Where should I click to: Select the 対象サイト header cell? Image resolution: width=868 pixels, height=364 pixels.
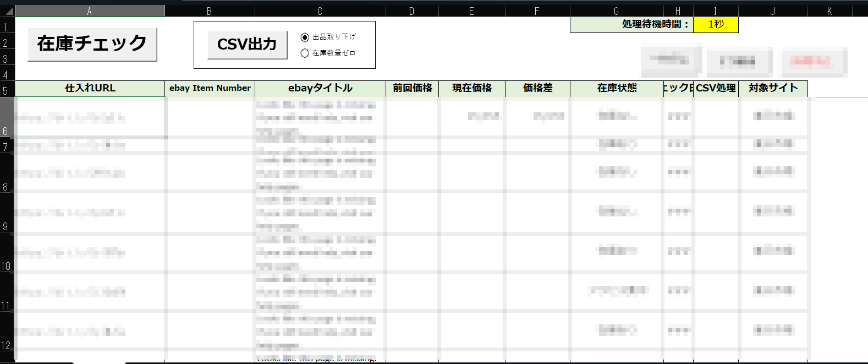click(x=773, y=89)
